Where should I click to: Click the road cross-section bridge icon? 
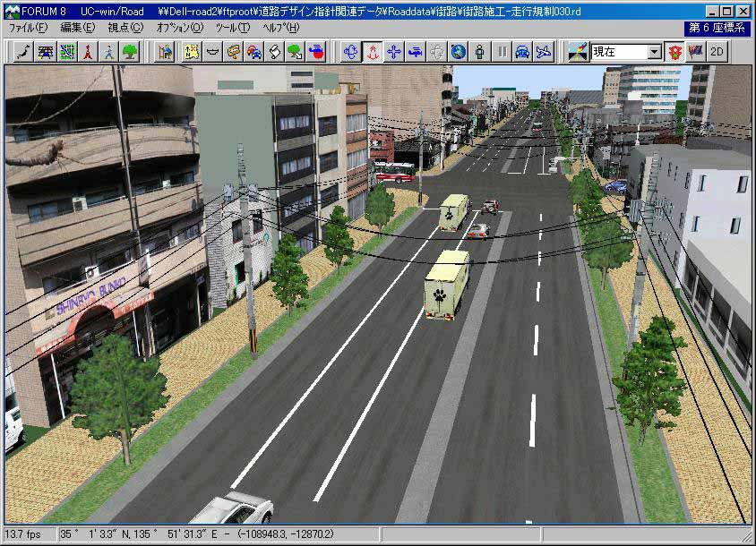[x=46, y=52]
